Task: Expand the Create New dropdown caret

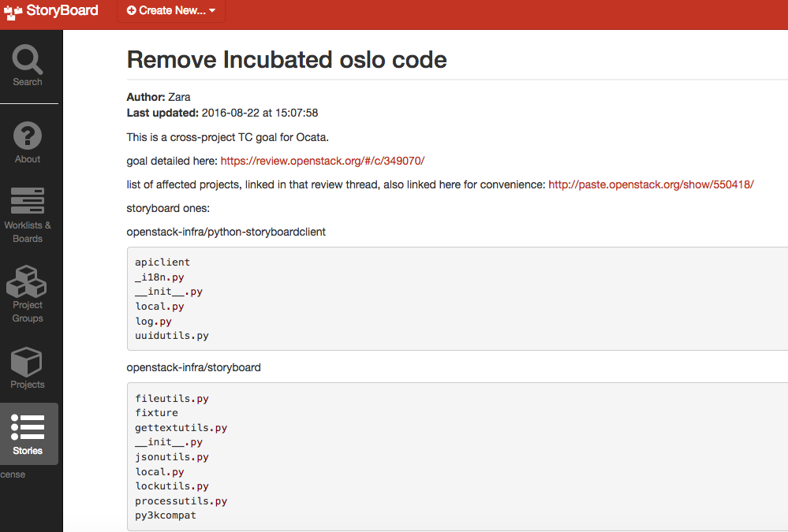Action: point(213,12)
